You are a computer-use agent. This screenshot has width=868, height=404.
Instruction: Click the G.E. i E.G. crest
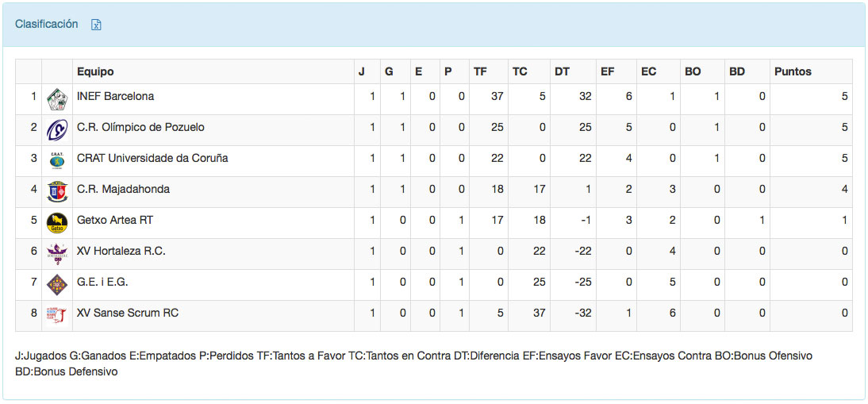57,284
